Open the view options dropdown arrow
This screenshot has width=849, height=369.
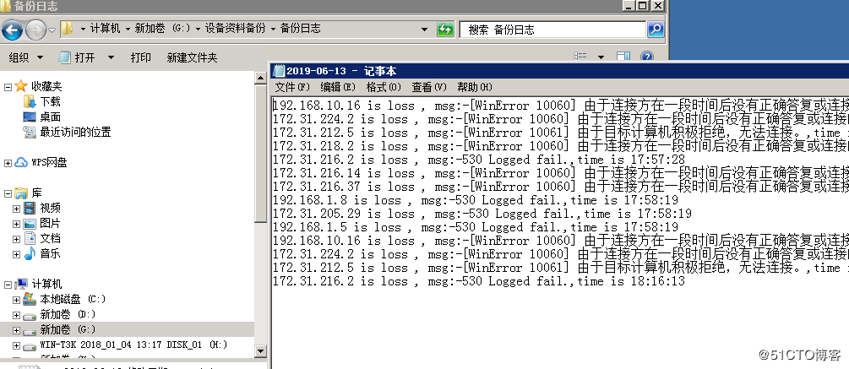coord(601,57)
